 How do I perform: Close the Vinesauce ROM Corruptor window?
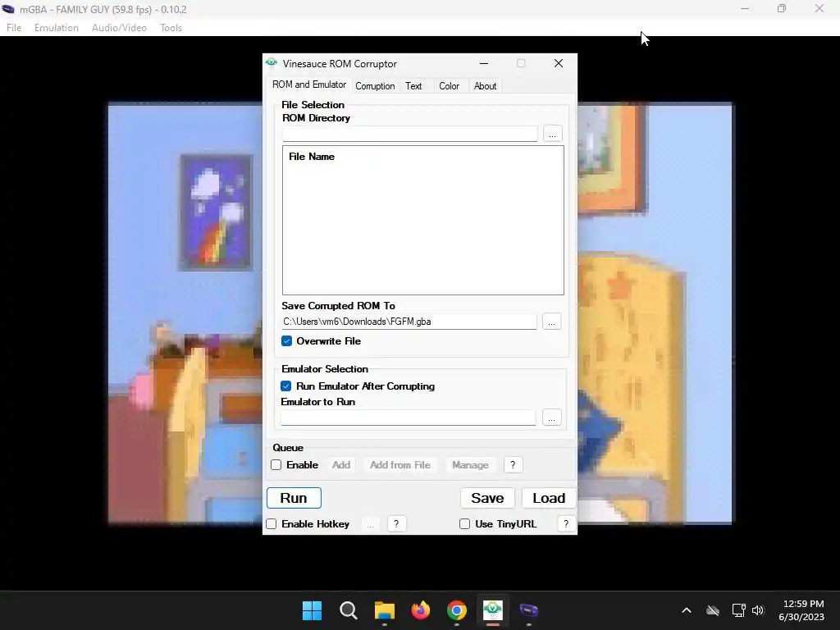coord(559,63)
